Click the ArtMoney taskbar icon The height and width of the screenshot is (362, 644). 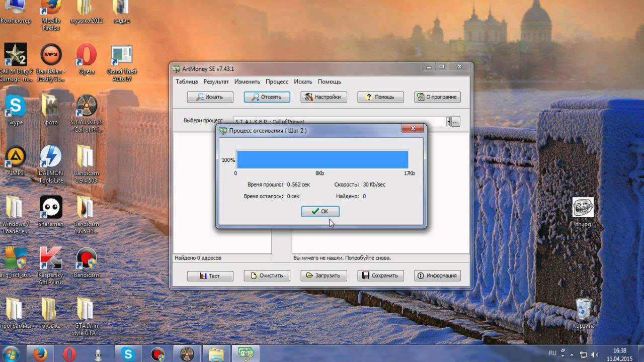pyautogui.click(x=246, y=354)
